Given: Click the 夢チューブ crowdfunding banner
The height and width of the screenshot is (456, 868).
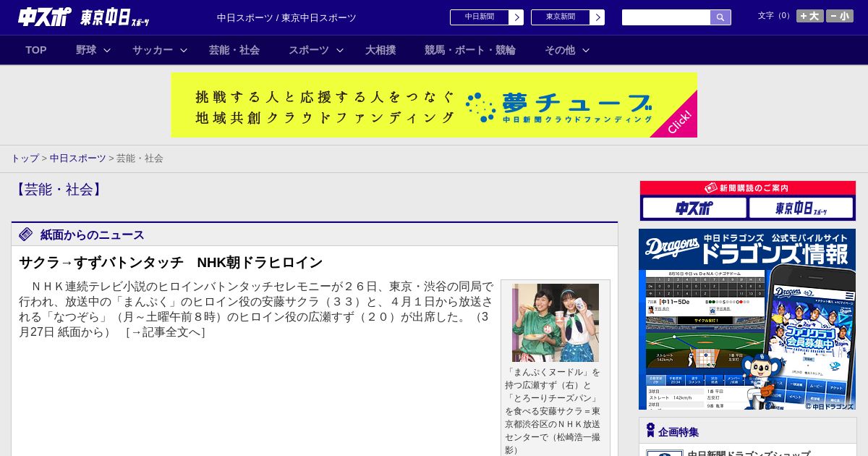Looking at the screenshot, I should pos(434,105).
